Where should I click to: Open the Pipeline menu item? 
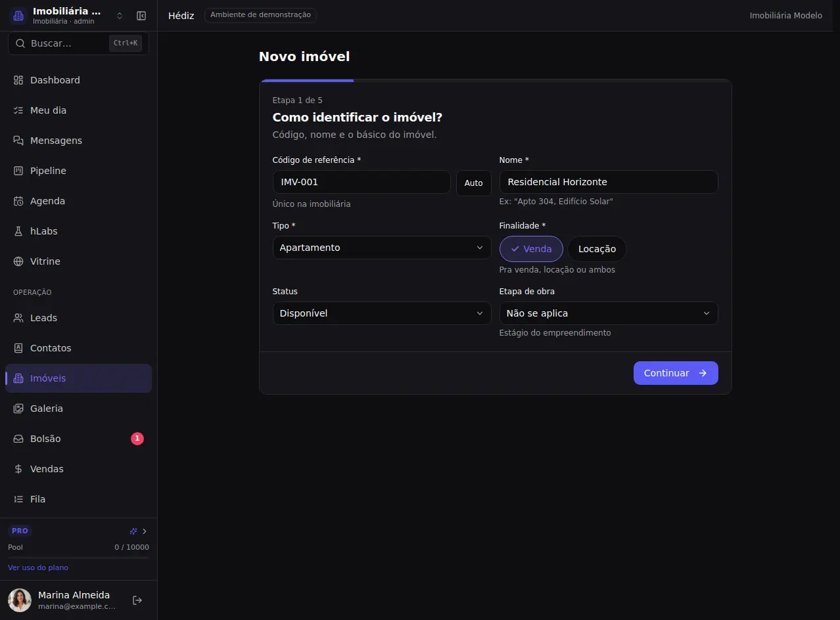(x=79, y=171)
